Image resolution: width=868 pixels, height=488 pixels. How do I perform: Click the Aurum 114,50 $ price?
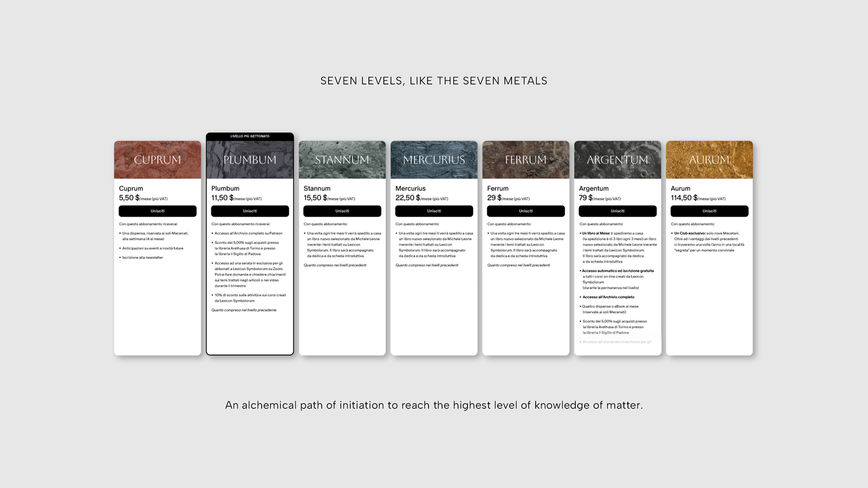click(684, 198)
